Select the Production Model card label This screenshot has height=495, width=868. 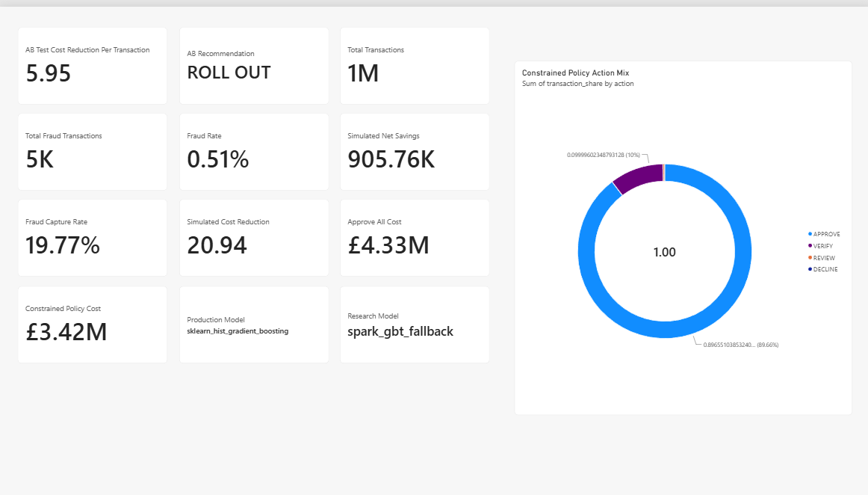tap(215, 320)
